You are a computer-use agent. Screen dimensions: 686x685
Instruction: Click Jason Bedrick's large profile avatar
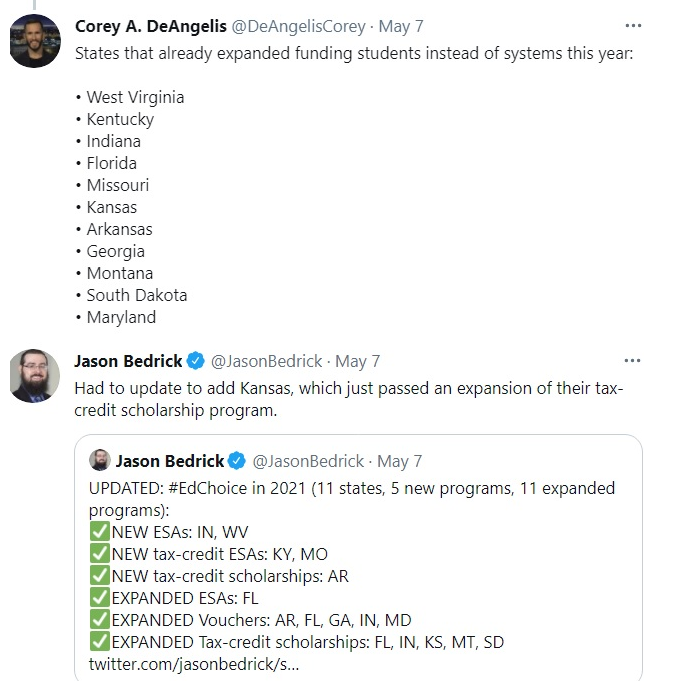(x=35, y=375)
